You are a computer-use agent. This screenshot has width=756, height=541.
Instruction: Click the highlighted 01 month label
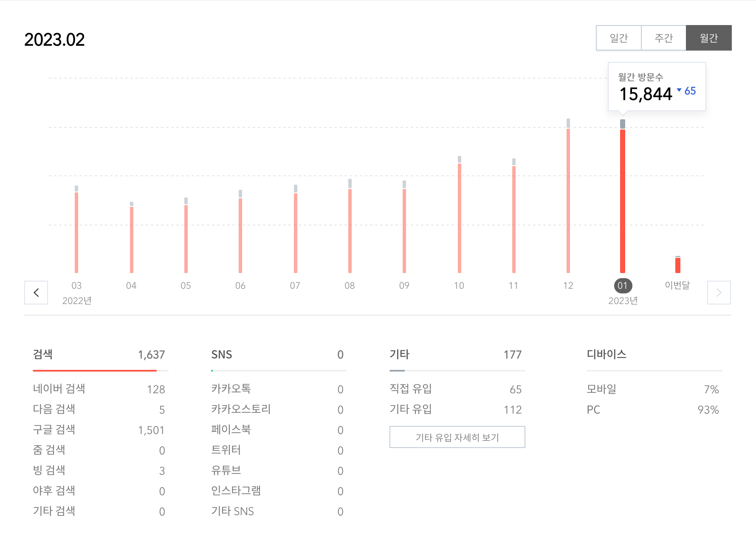623,285
